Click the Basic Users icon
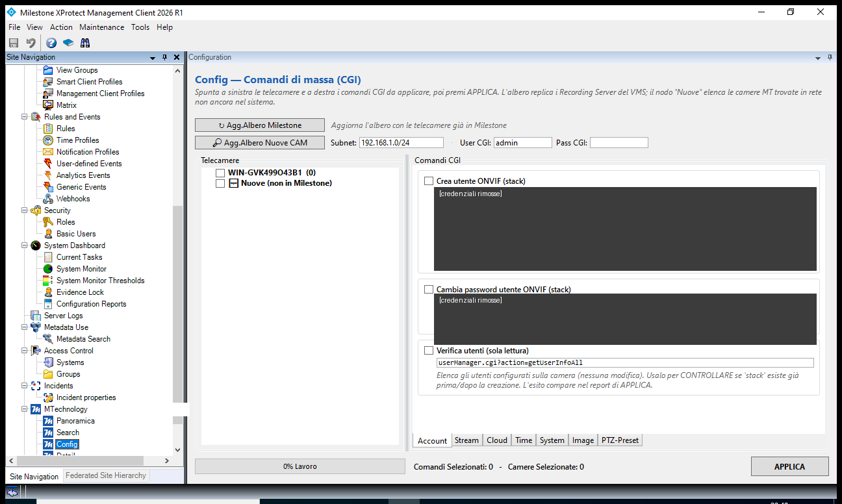Image resolution: width=842 pixels, height=504 pixels. (x=48, y=234)
